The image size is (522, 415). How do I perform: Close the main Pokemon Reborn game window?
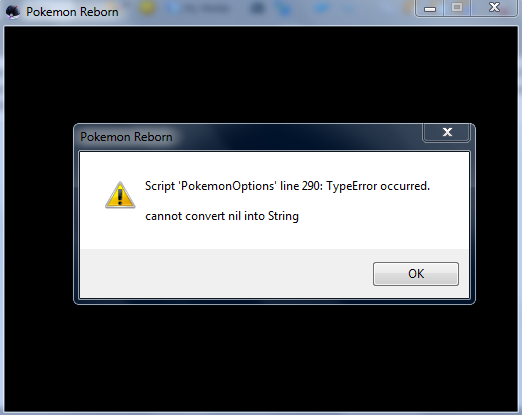(494, 8)
